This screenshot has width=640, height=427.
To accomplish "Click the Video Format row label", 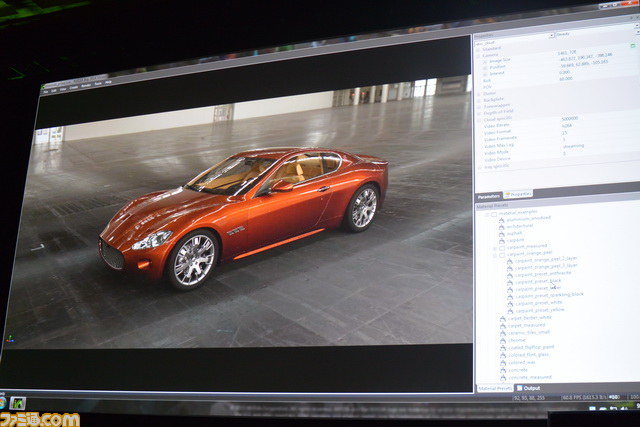I will pyautogui.click(x=497, y=132).
